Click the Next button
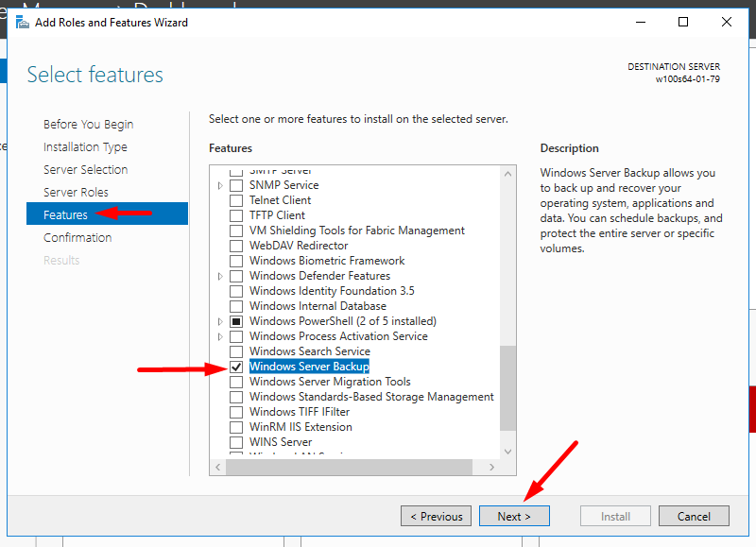This screenshot has height=547, width=756. tap(514, 516)
